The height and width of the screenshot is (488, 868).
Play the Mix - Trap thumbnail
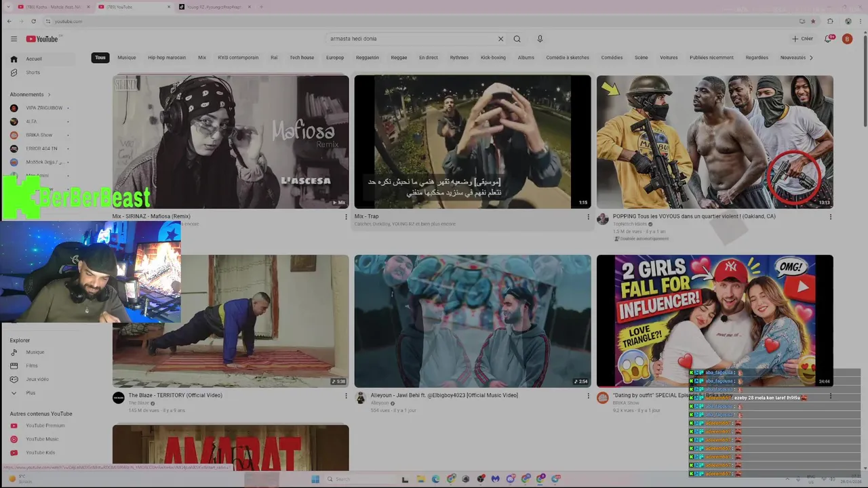pyautogui.click(x=473, y=142)
